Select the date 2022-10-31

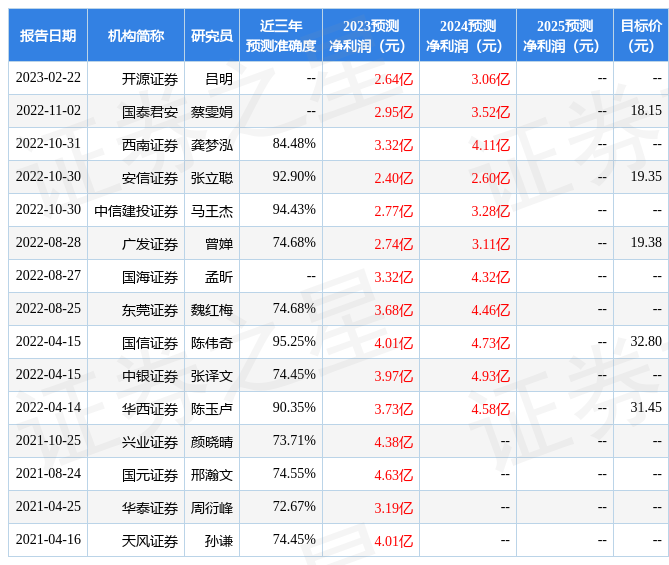pyautogui.click(x=48, y=143)
